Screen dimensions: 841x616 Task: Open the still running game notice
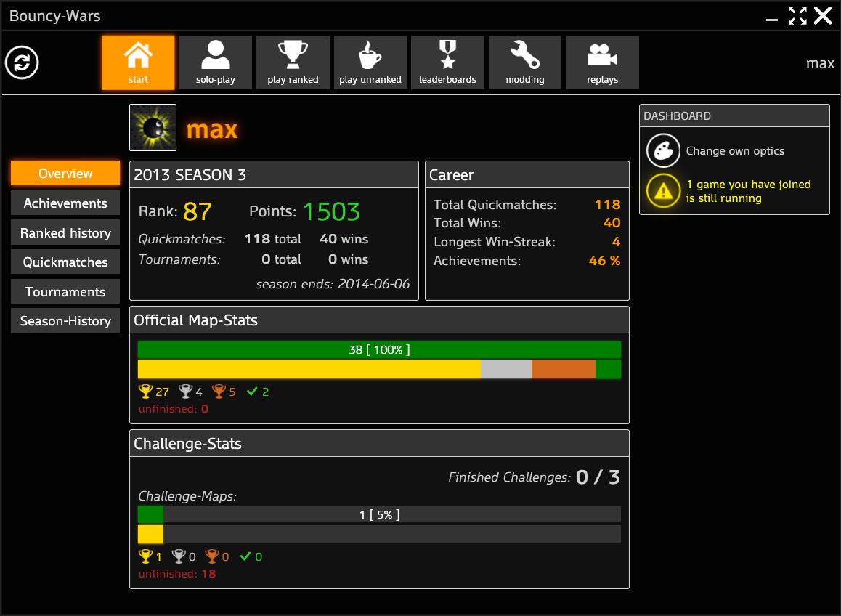(x=748, y=191)
